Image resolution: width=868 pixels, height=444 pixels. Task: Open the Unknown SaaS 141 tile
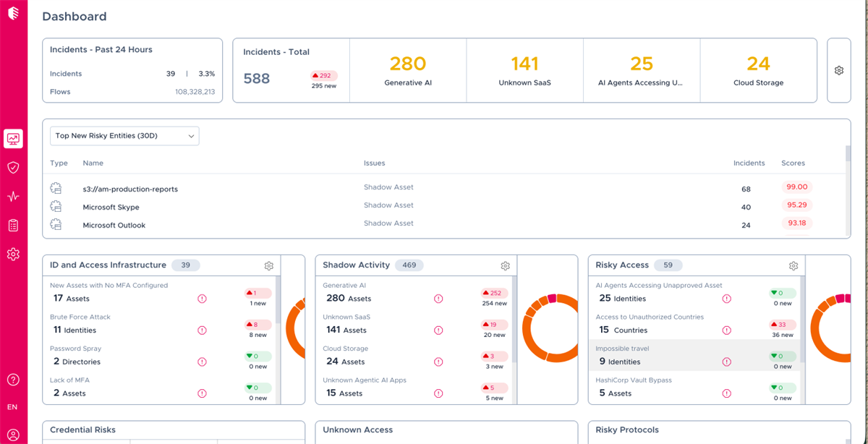[x=525, y=71]
